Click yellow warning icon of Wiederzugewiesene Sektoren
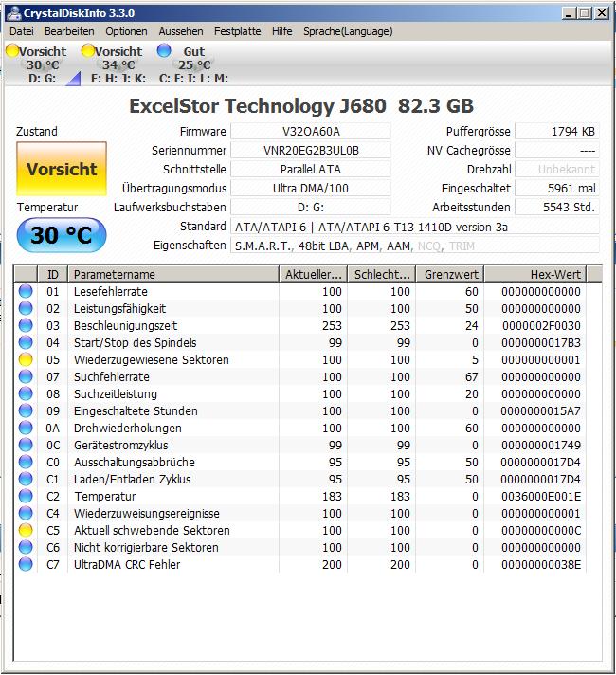 click(x=26, y=359)
